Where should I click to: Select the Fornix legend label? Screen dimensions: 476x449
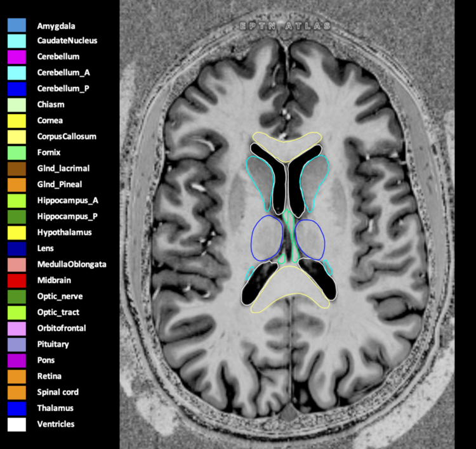point(49,153)
